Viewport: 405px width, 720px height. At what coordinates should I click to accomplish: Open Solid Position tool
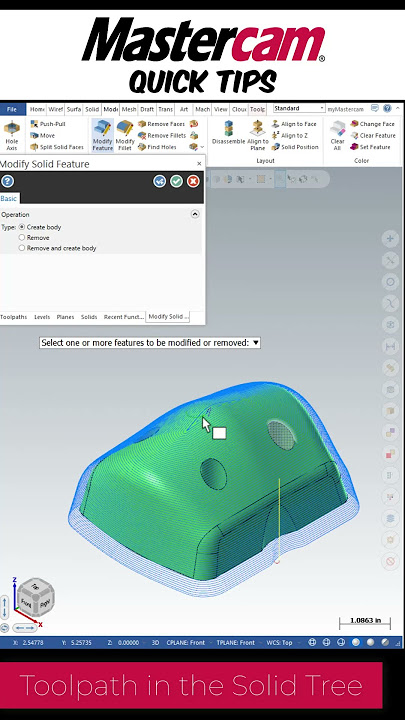(295, 147)
